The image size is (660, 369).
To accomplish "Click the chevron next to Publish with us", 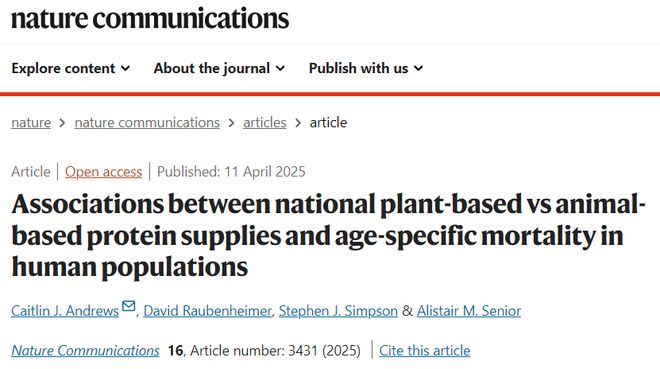I will (x=418, y=68).
